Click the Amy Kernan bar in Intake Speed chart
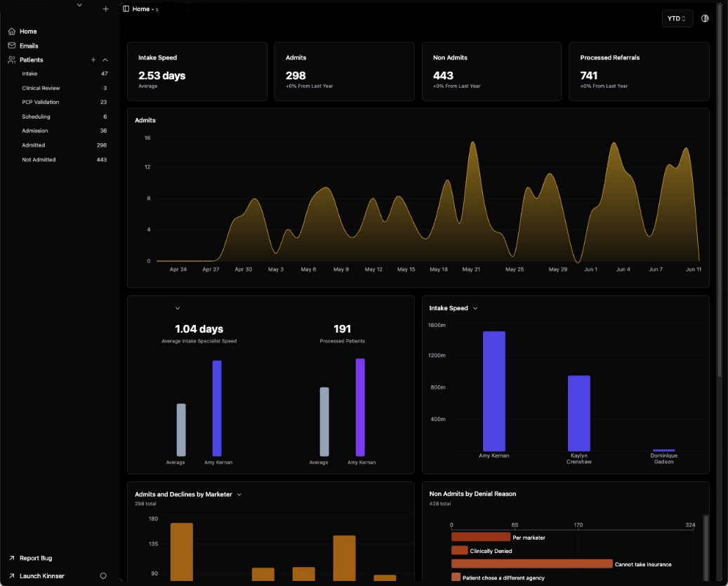 click(494, 390)
